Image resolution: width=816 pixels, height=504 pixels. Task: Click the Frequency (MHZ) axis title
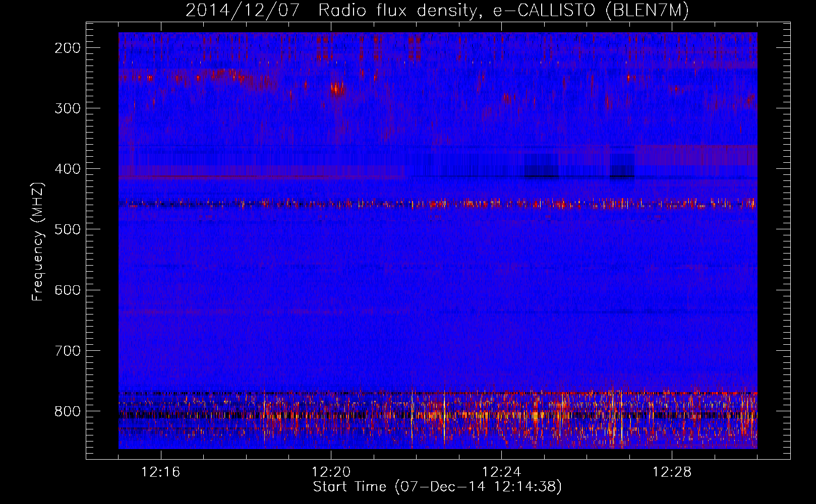[x=38, y=241]
